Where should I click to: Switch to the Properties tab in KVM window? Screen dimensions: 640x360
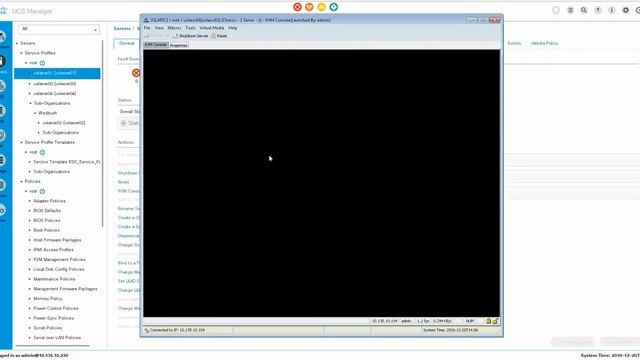pyautogui.click(x=179, y=45)
